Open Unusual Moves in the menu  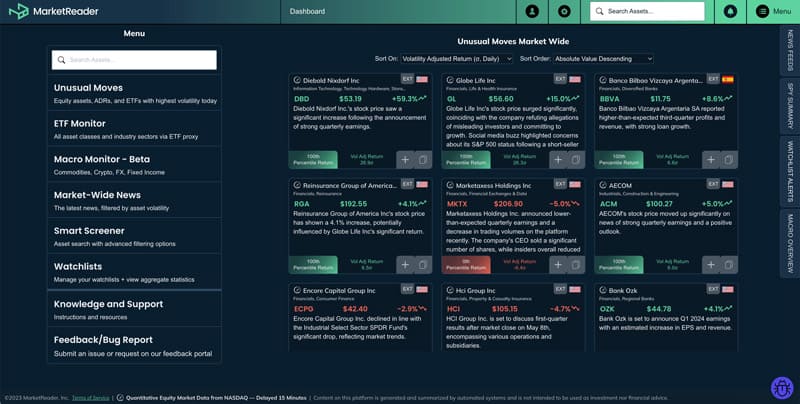pyautogui.click(x=134, y=93)
